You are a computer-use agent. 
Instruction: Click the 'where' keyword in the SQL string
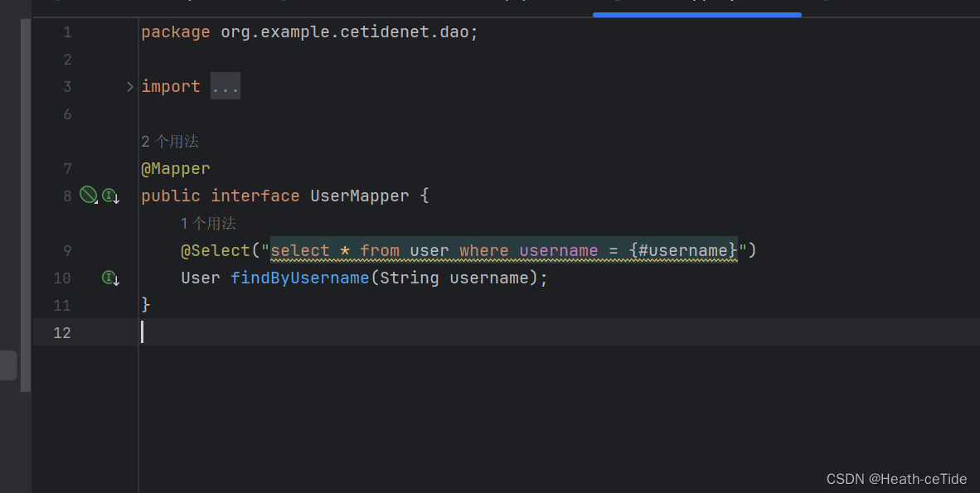click(x=483, y=250)
